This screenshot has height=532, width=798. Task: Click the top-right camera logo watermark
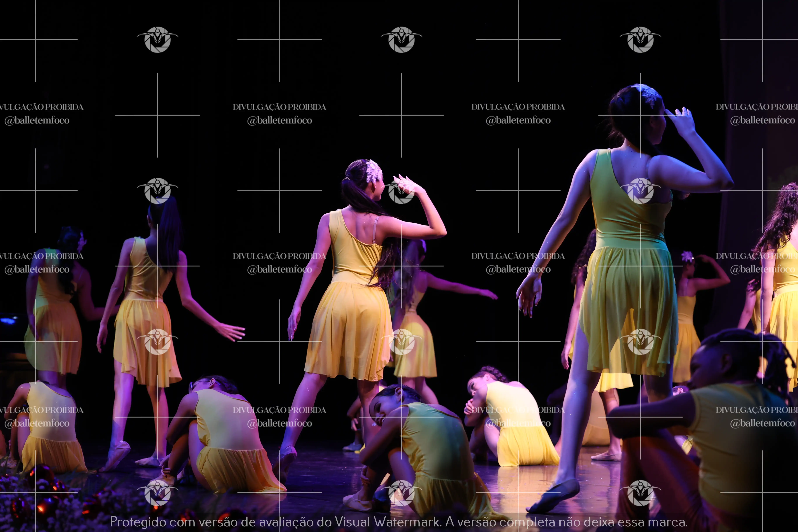click(x=640, y=40)
